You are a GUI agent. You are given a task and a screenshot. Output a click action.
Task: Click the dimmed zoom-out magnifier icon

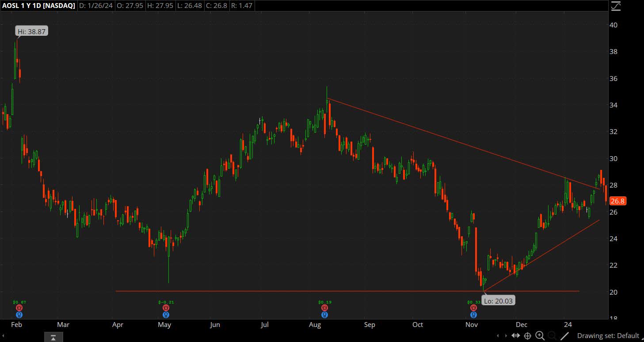pyautogui.click(x=551, y=336)
